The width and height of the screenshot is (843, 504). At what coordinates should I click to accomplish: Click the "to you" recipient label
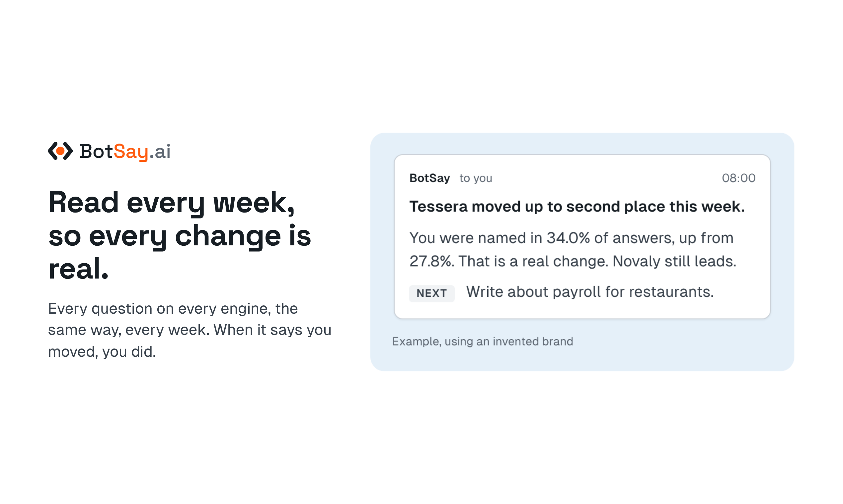click(476, 178)
